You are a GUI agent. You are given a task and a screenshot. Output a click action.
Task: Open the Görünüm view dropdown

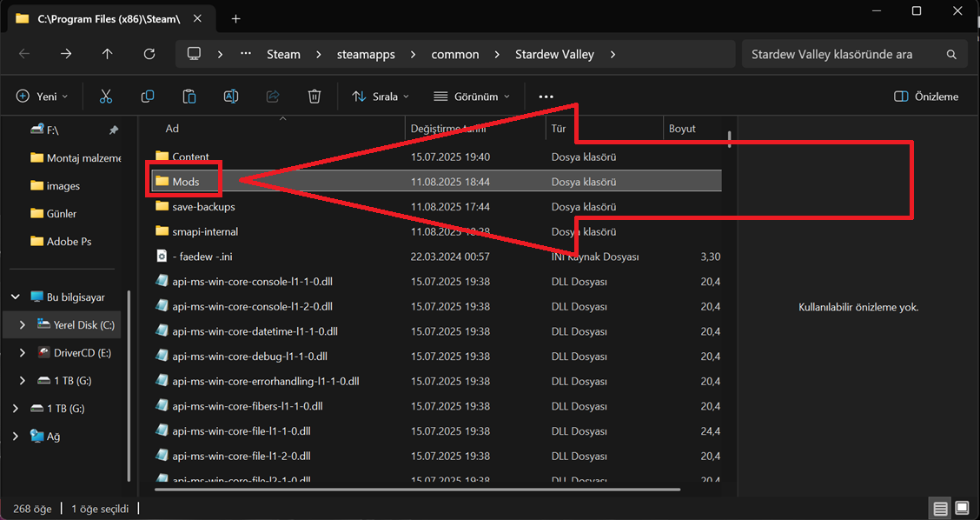pos(472,97)
